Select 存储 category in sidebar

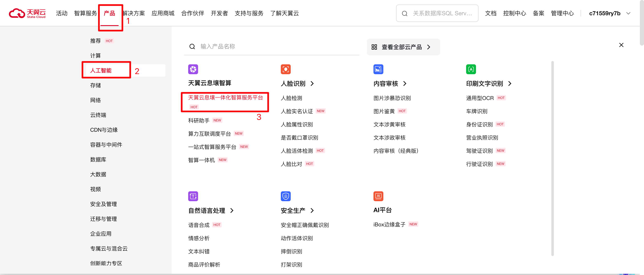(96, 85)
